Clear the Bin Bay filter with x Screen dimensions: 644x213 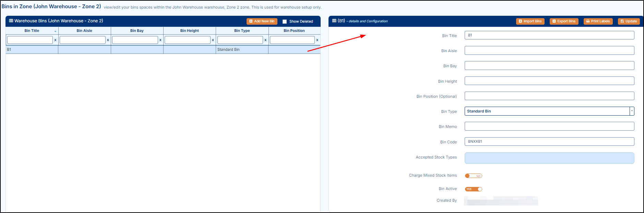pyautogui.click(x=160, y=40)
